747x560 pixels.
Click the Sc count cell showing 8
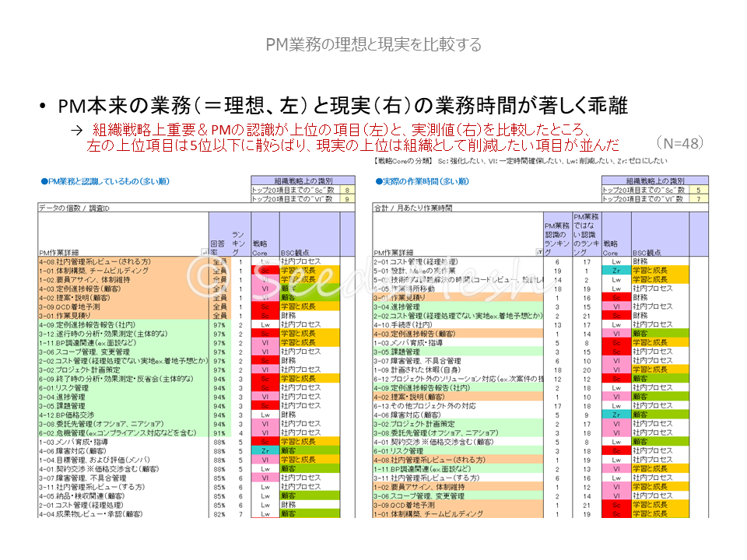(346, 189)
